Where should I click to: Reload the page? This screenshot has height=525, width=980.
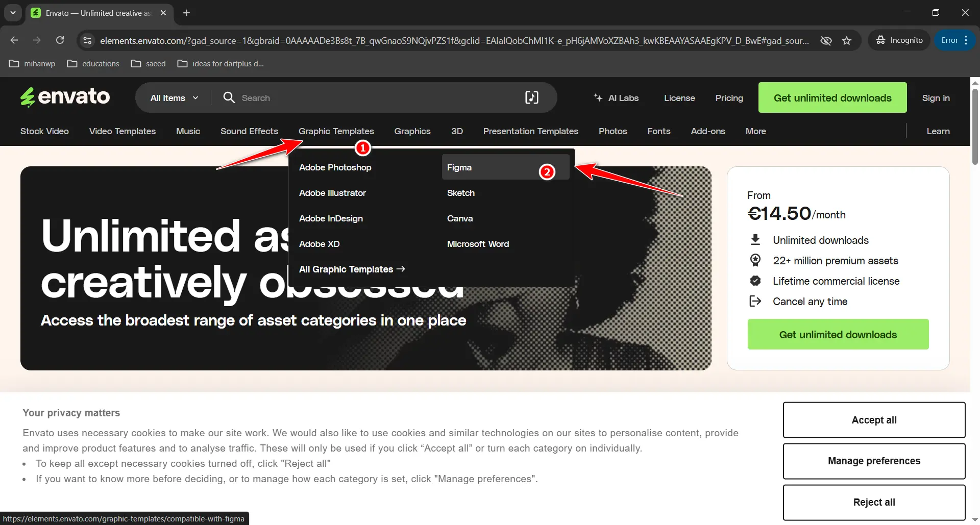coord(60,40)
